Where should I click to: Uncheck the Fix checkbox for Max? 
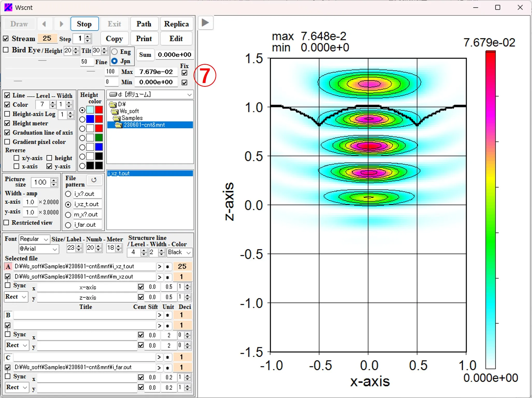click(x=185, y=73)
